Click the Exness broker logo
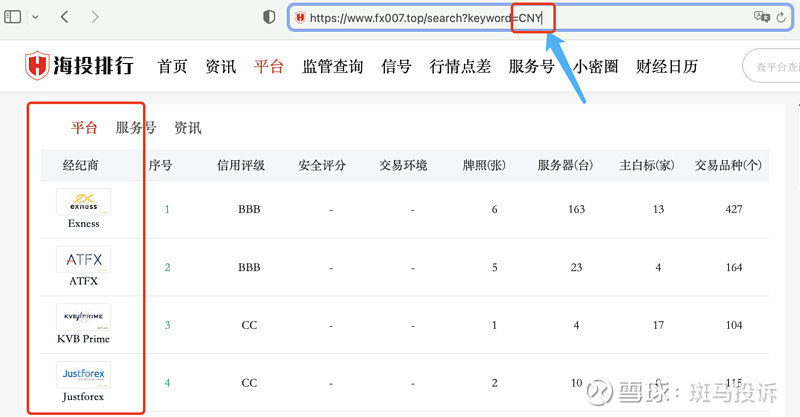 (x=83, y=202)
